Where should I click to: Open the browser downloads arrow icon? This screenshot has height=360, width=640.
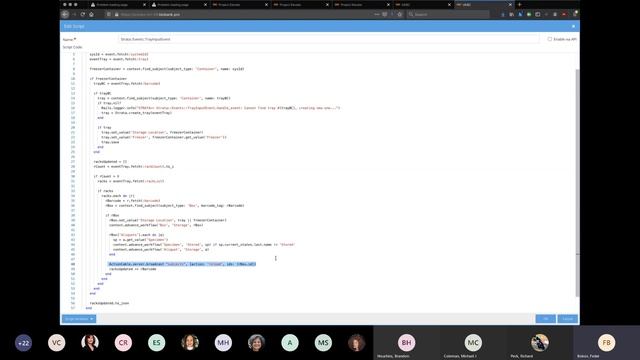click(503, 14)
